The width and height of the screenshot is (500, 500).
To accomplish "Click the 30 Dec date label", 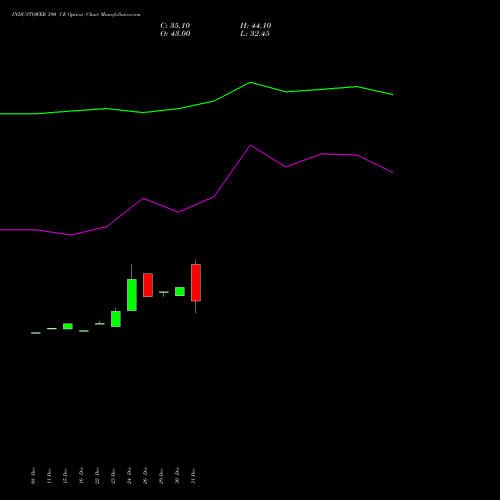I will [x=177, y=476].
